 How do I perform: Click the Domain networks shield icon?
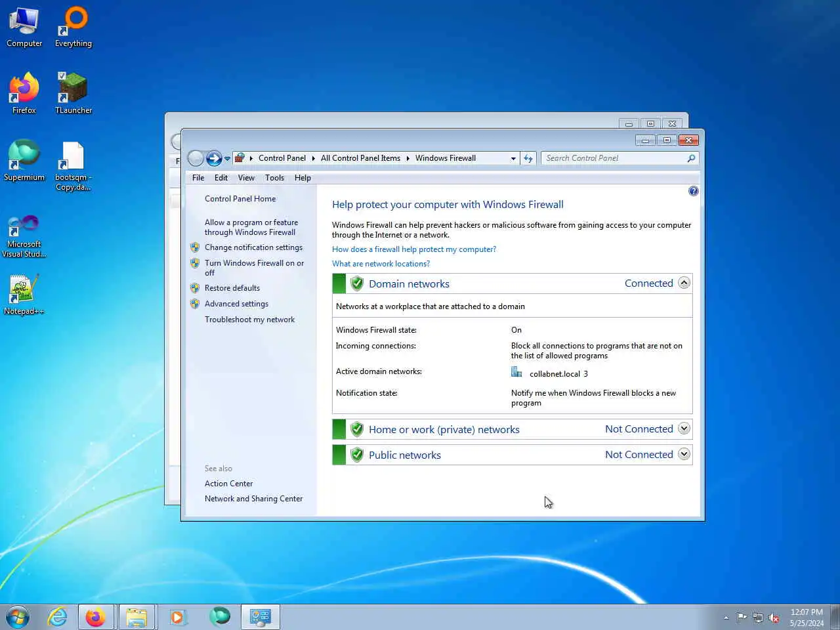356,283
